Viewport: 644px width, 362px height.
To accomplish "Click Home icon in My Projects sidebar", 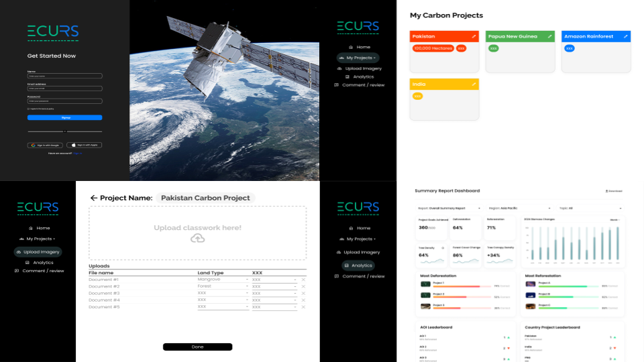I will 350,47.
